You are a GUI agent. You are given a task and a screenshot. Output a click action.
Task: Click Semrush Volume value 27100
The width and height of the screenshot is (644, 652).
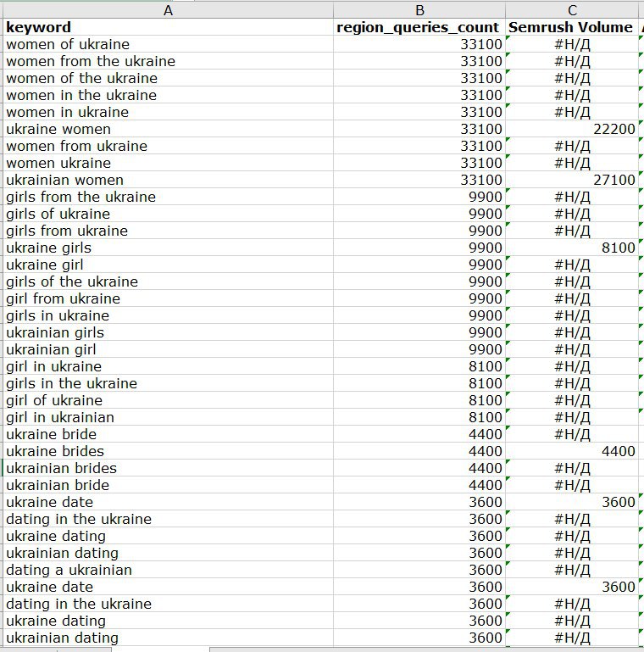[572, 180]
